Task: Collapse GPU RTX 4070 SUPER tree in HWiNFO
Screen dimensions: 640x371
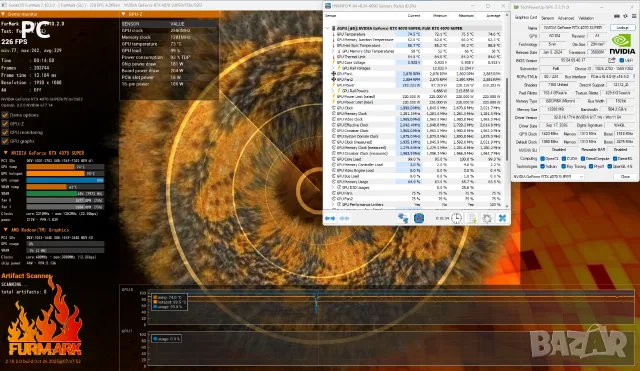Action: point(327,28)
